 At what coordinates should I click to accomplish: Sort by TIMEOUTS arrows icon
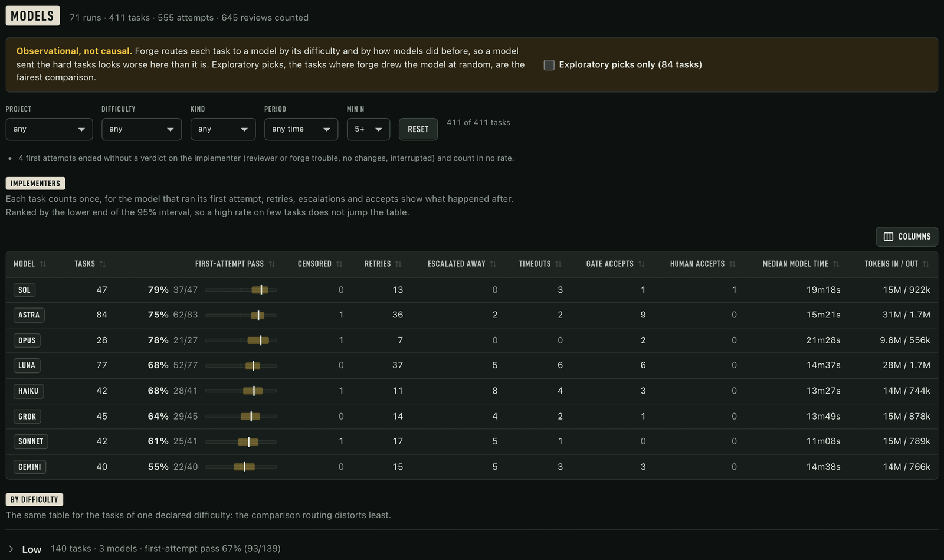[558, 264]
